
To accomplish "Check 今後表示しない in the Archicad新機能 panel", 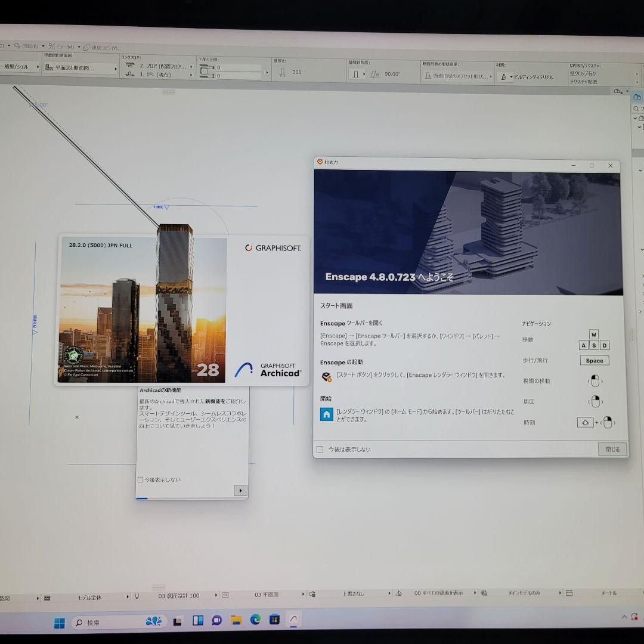I will 141,479.
